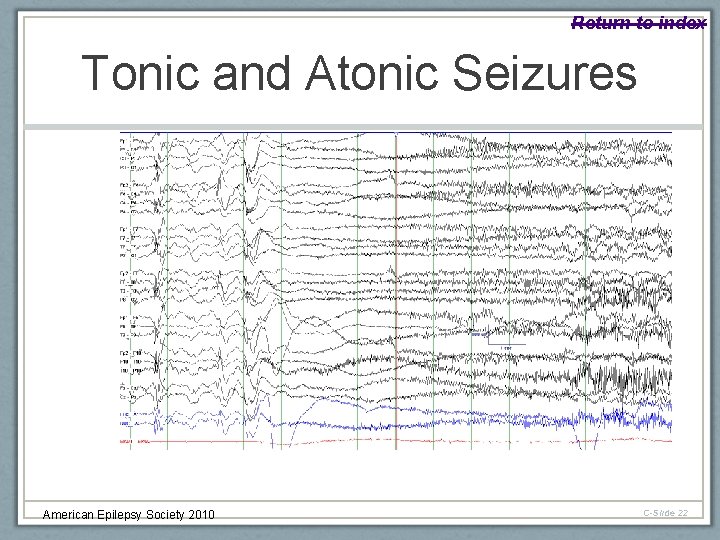Screen dimensions: 720x540
Task: Select the C-Slide 22 label
Action: point(665,513)
